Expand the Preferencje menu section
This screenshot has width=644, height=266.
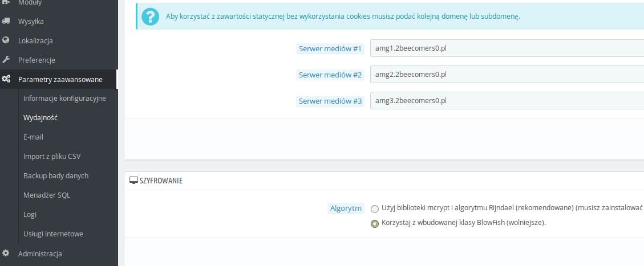pos(59,60)
